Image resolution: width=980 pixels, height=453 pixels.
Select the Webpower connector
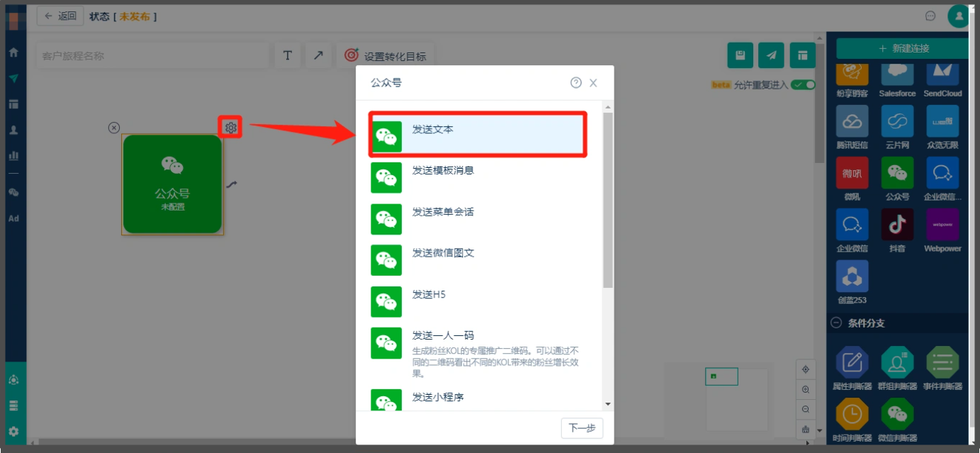click(942, 231)
